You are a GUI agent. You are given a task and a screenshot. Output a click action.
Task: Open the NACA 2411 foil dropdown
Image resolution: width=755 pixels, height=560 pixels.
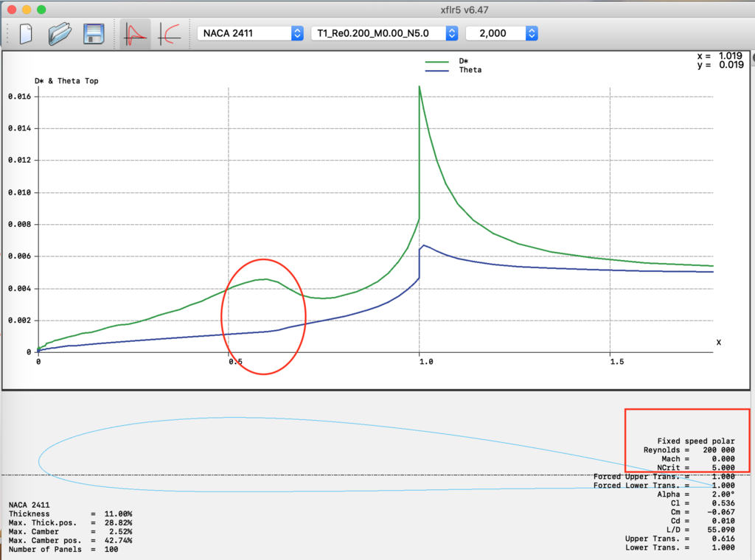click(250, 33)
